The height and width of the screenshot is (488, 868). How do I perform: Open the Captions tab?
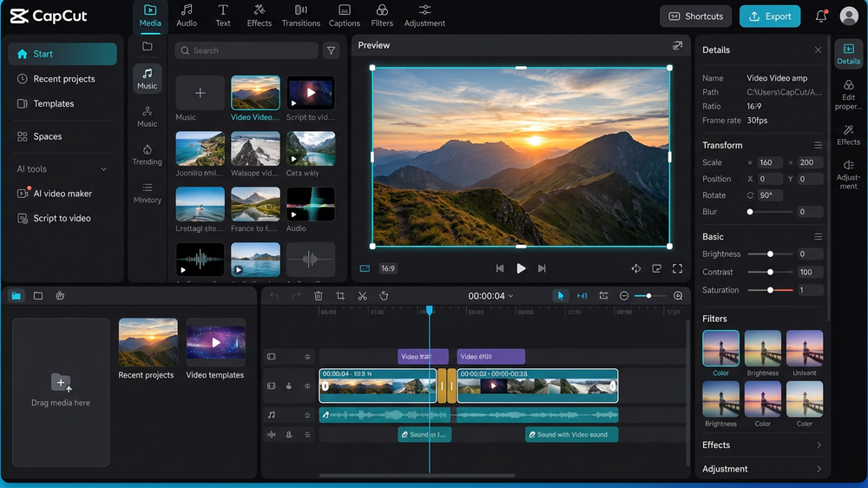click(345, 16)
